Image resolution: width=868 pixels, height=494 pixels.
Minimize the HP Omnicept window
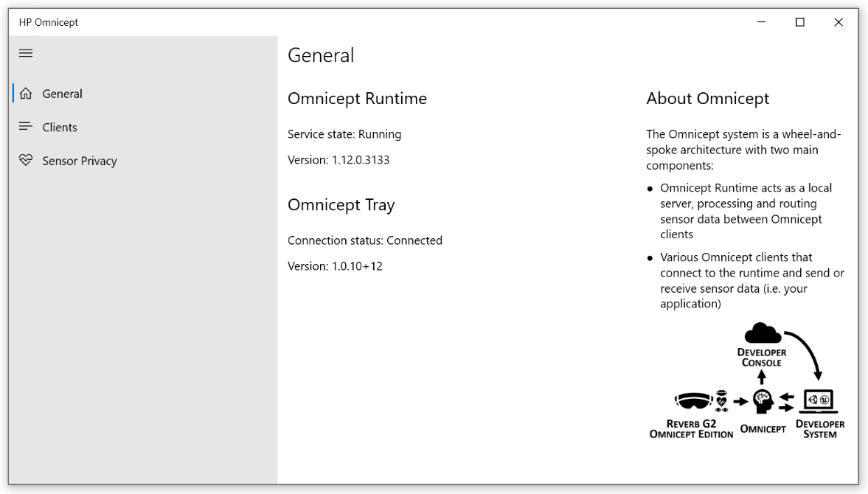(x=762, y=22)
